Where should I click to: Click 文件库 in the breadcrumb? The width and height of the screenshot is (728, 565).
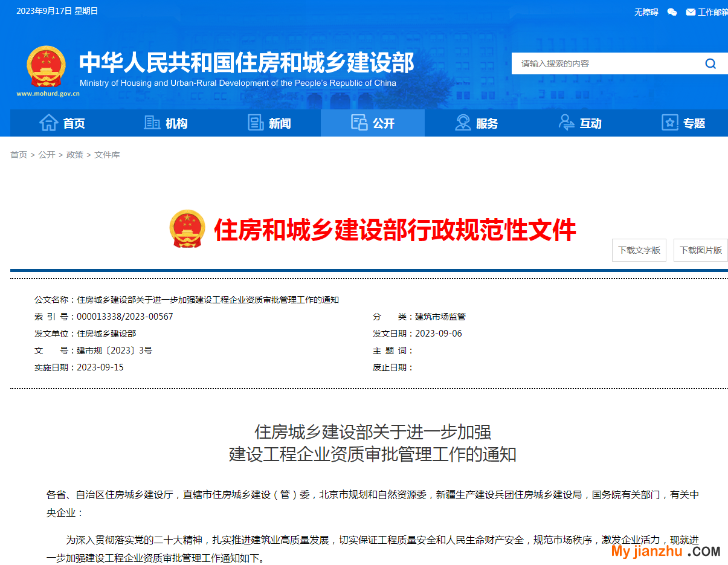107,155
